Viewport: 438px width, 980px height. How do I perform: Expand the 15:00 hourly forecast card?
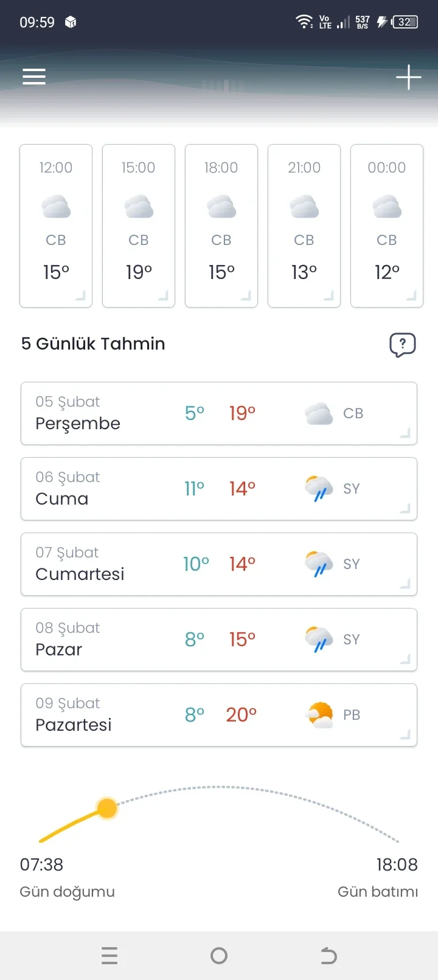point(162,296)
